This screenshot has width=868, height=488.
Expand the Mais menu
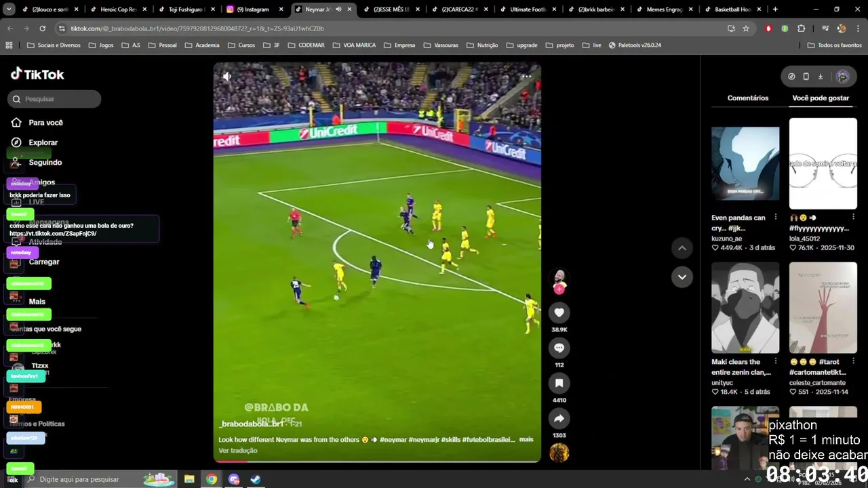tap(37, 302)
